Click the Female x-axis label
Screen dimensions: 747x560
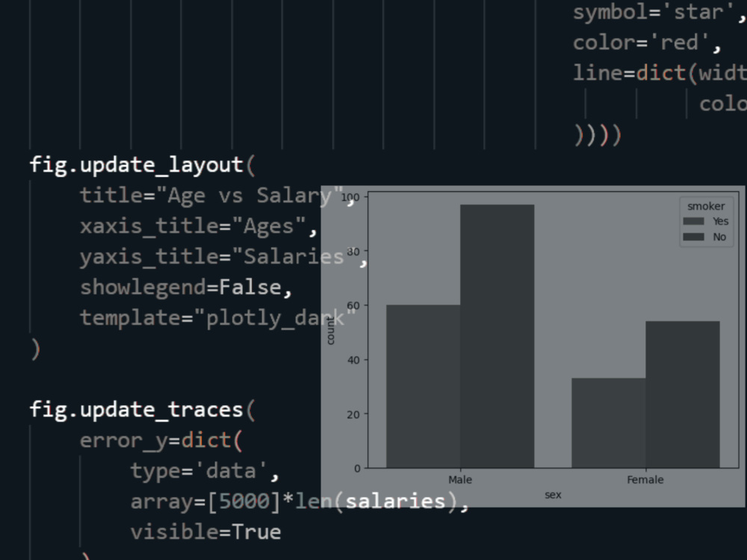645,479
